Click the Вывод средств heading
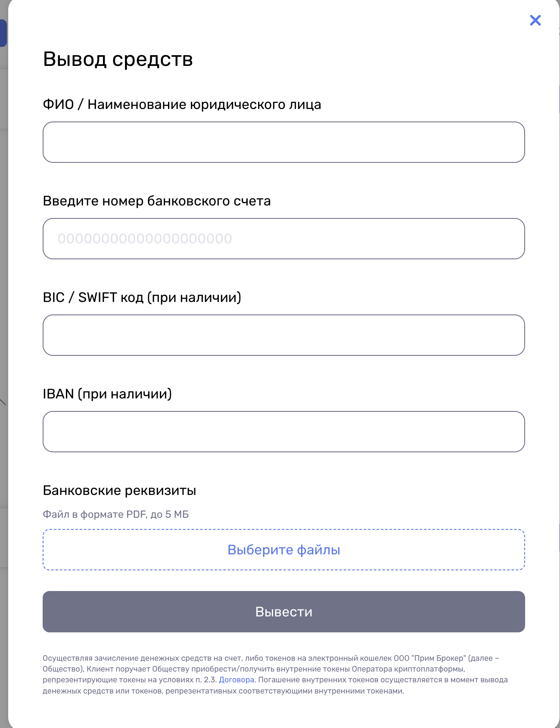 pos(118,59)
